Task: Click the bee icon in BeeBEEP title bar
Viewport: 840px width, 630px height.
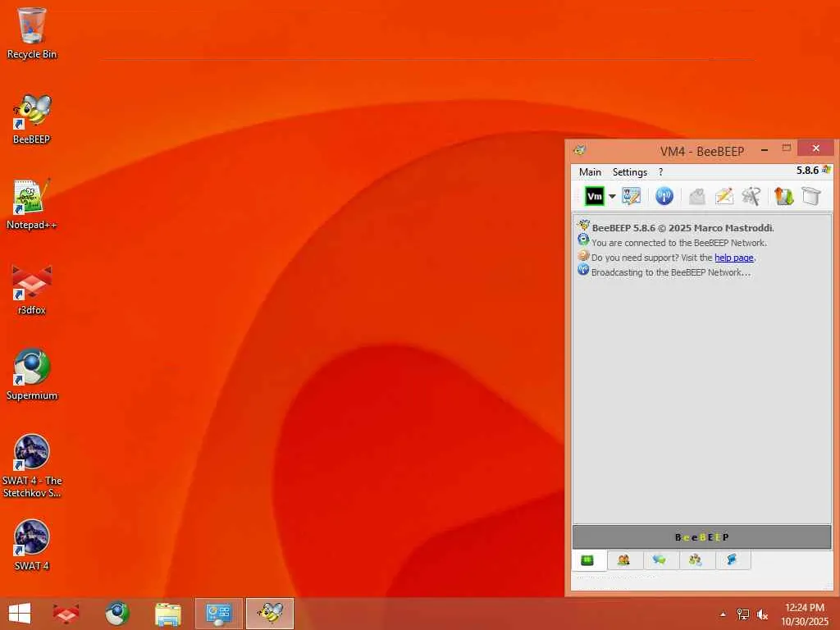Action: click(x=580, y=151)
